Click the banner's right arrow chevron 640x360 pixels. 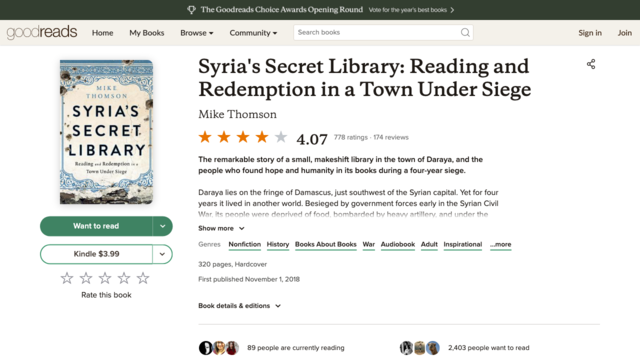(452, 10)
